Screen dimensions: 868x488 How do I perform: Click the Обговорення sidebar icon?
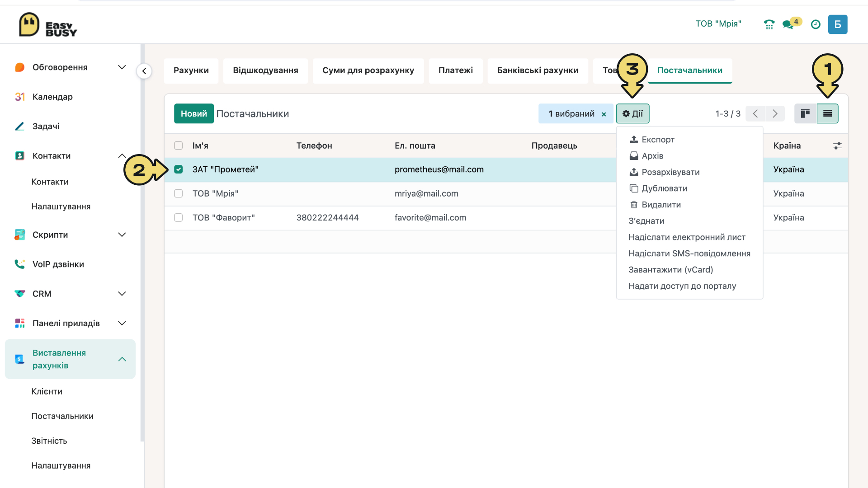click(x=20, y=67)
